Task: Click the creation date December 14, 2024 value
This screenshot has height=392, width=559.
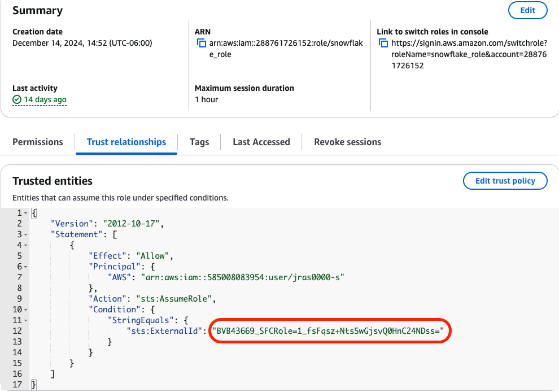Action: 82,43
